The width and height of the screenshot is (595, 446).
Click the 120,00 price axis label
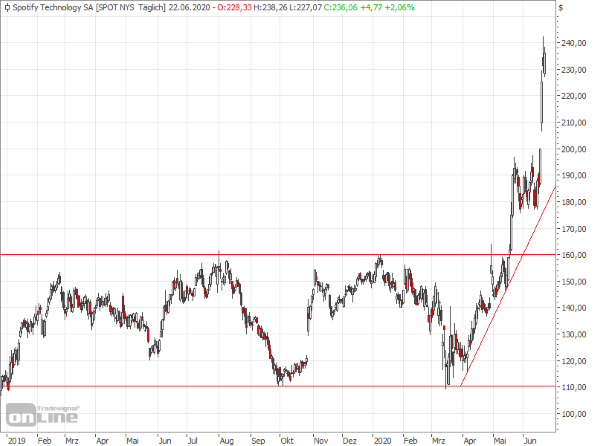click(x=573, y=361)
